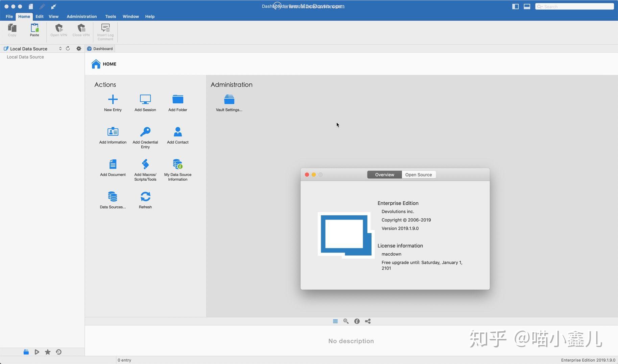Click the share icon below dashboard
618x364 pixels.
pyautogui.click(x=368, y=321)
